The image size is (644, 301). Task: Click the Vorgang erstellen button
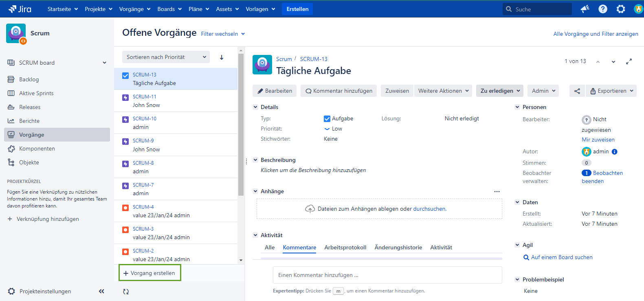149,273
